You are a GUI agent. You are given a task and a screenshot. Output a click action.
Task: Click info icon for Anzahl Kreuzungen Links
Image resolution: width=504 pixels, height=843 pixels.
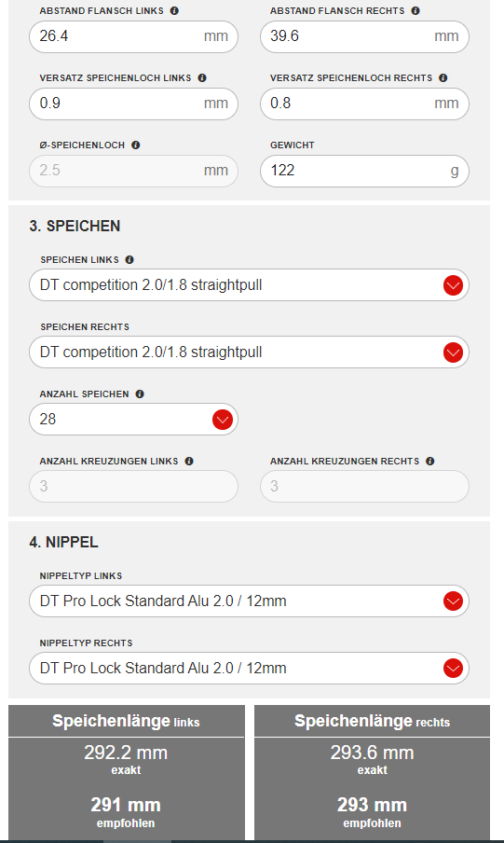(x=189, y=462)
